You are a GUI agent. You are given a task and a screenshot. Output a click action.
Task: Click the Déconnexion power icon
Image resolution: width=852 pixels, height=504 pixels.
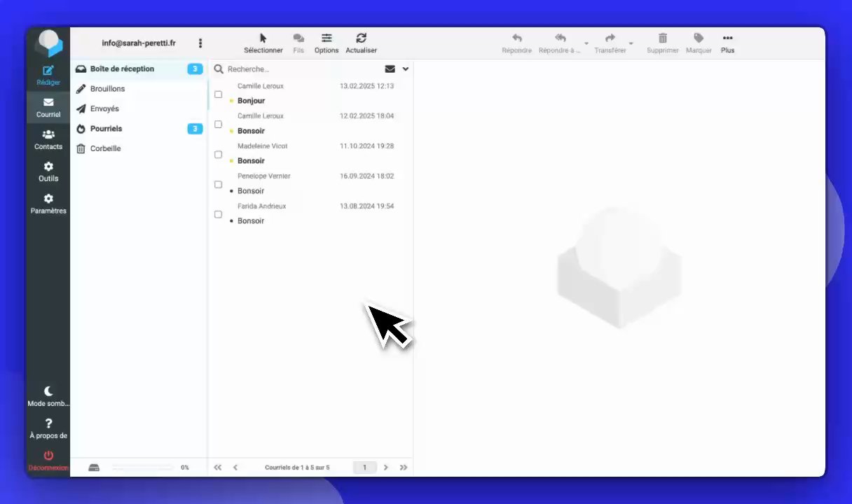(x=48, y=456)
